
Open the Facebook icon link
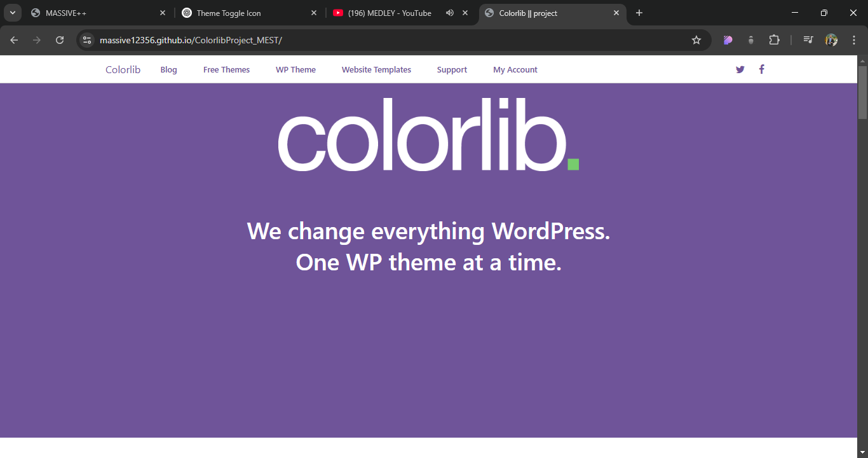[761, 69]
